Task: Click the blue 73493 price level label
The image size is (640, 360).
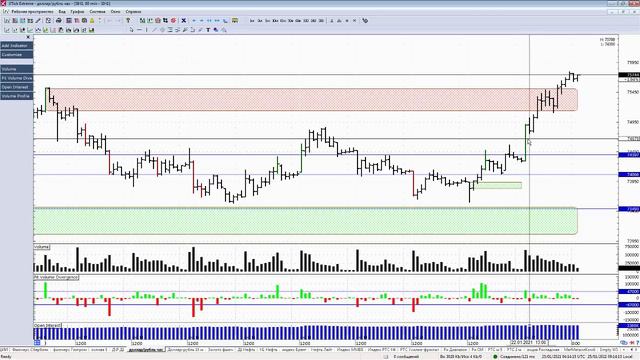Action: pos(629,209)
